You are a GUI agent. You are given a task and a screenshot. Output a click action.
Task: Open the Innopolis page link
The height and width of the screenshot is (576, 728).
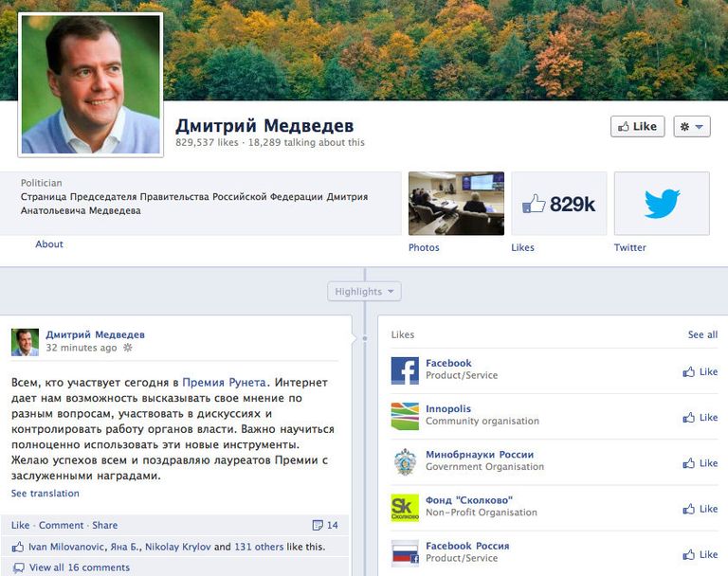(448, 409)
